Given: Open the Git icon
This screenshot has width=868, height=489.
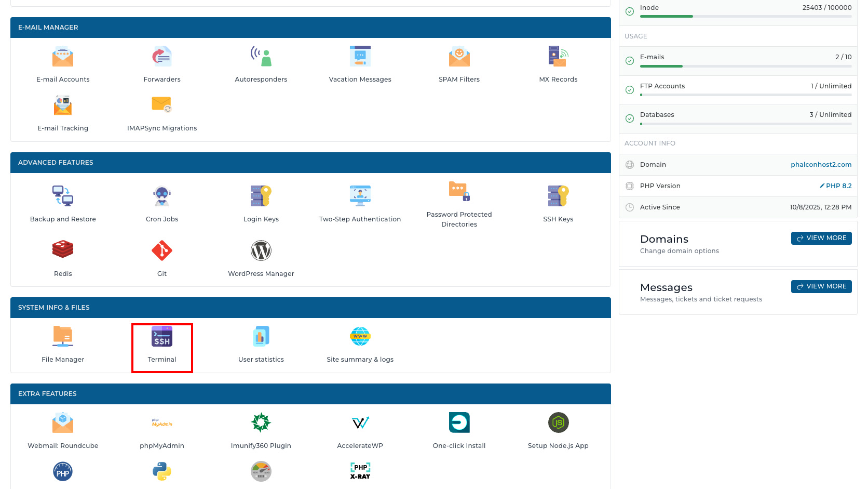Looking at the screenshot, I should [x=162, y=250].
